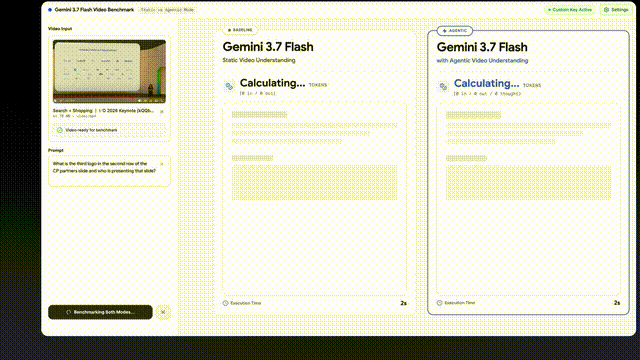Viewport: 640px width, 360px height.
Task: Click the prompt text input box
Action: point(109,171)
